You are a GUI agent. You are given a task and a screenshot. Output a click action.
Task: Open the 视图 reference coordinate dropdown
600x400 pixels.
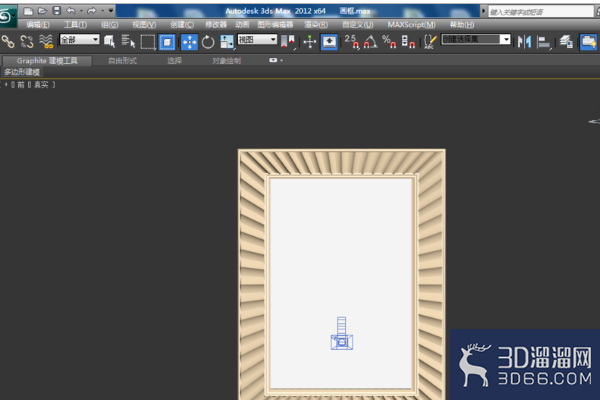click(x=257, y=39)
